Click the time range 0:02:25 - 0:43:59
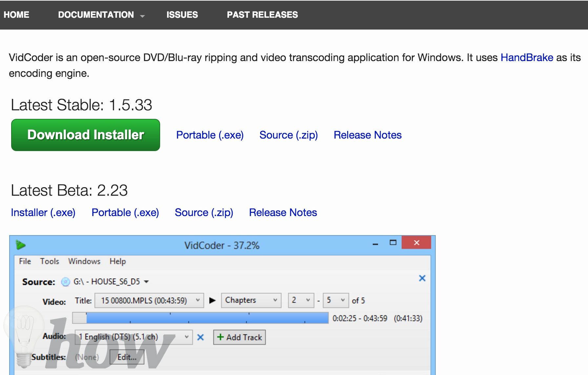This screenshot has height=375, width=588. coord(360,318)
